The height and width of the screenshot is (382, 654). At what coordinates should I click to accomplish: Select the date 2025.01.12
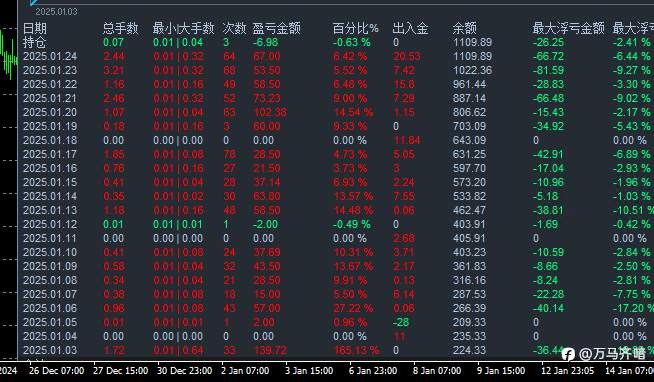[x=50, y=224]
